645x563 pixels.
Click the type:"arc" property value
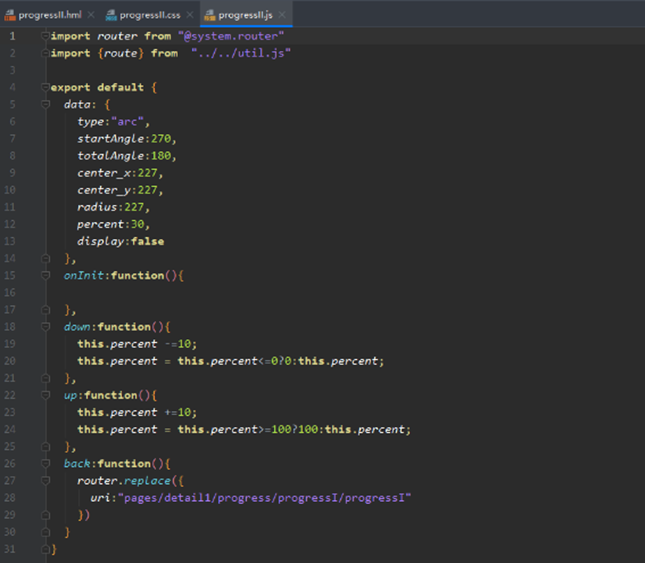point(127,122)
